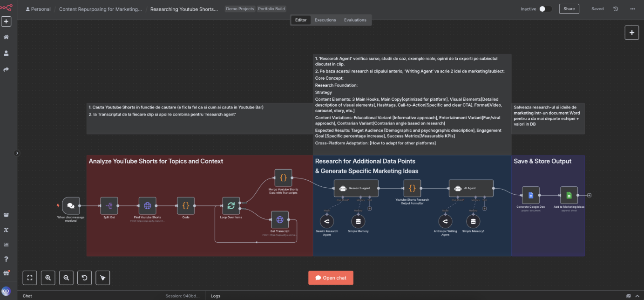Add a node after Add to Marketing Ideas
The height and width of the screenshot is (300, 644).
(x=589, y=195)
